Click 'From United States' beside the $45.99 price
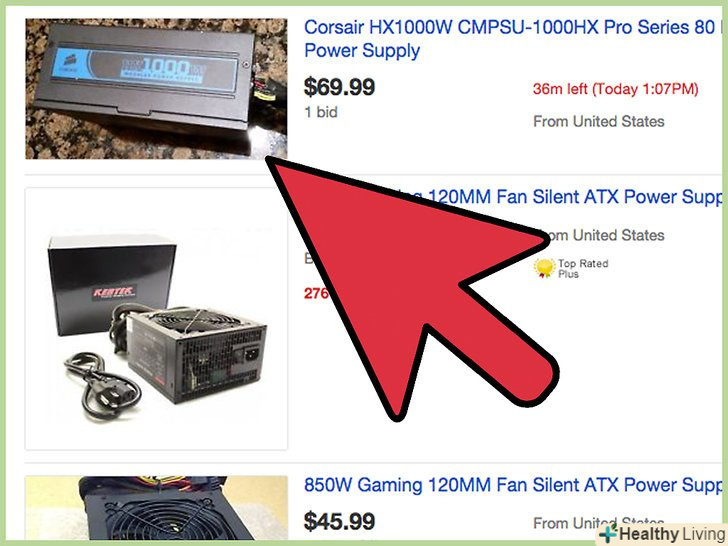Image resolution: width=728 pixels, height=546 pixels. (598, 523)
